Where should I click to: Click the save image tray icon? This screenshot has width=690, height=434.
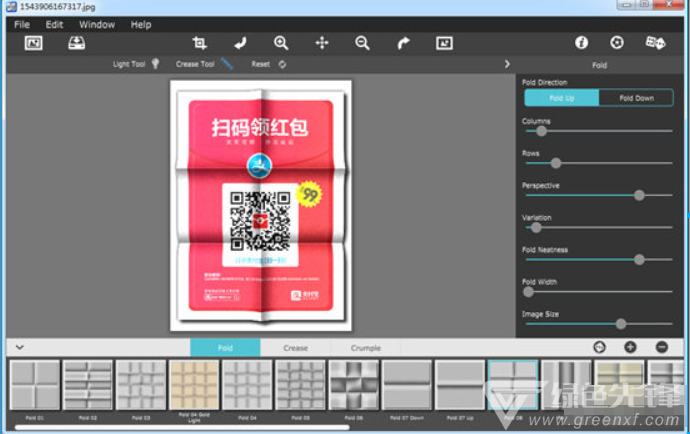(77, 43)
